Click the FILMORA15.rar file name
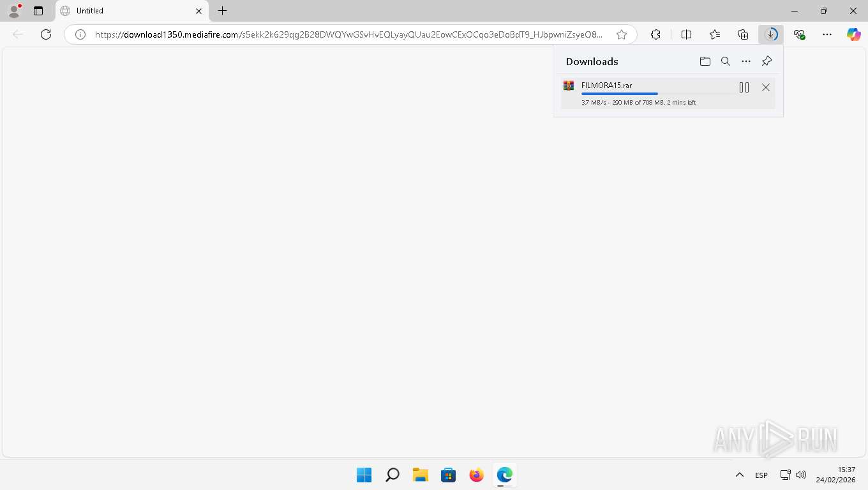This screenshot has width=868, height=490. [x=606, y=85]
